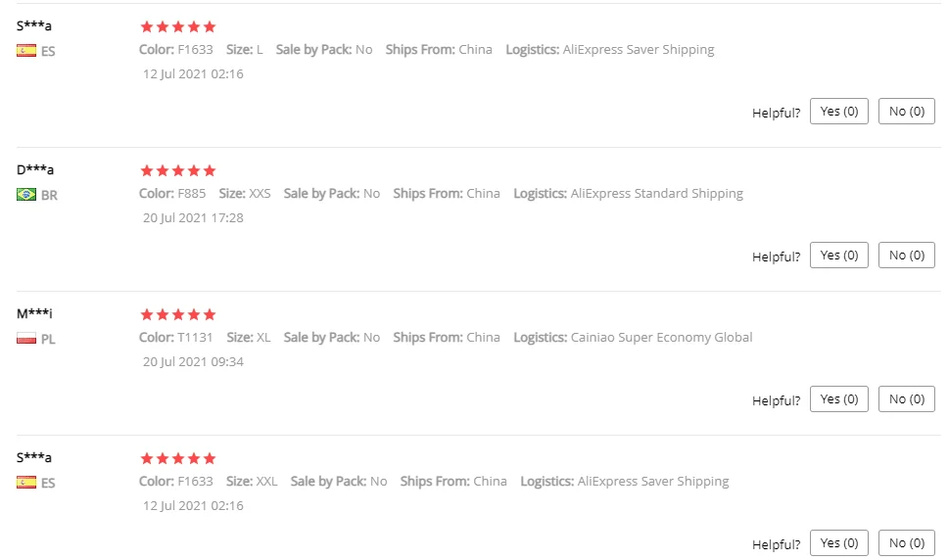The width and height of the screenshot is (948, 560).
Task: Click Spain flag in the Size XXL review
Action: [x=26, y=483]
